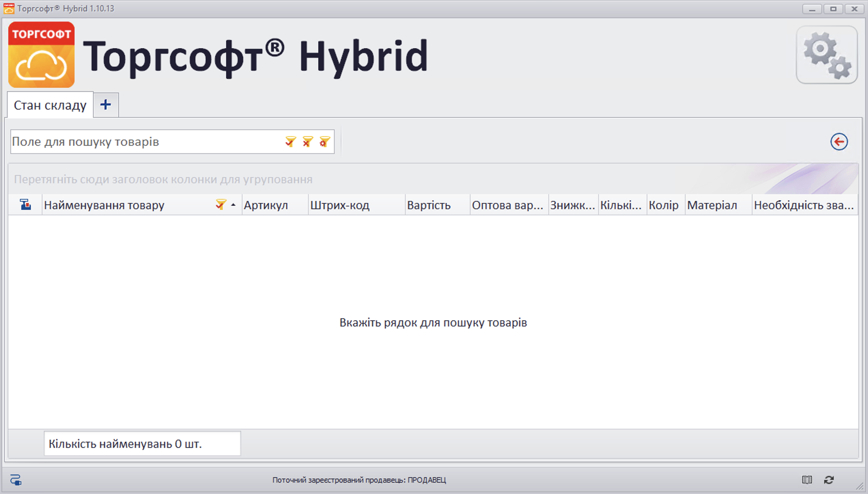Focus the Поле для пошуку товарів field
The height and width of the screenshot is (494, 868).
tap(143, 142)
